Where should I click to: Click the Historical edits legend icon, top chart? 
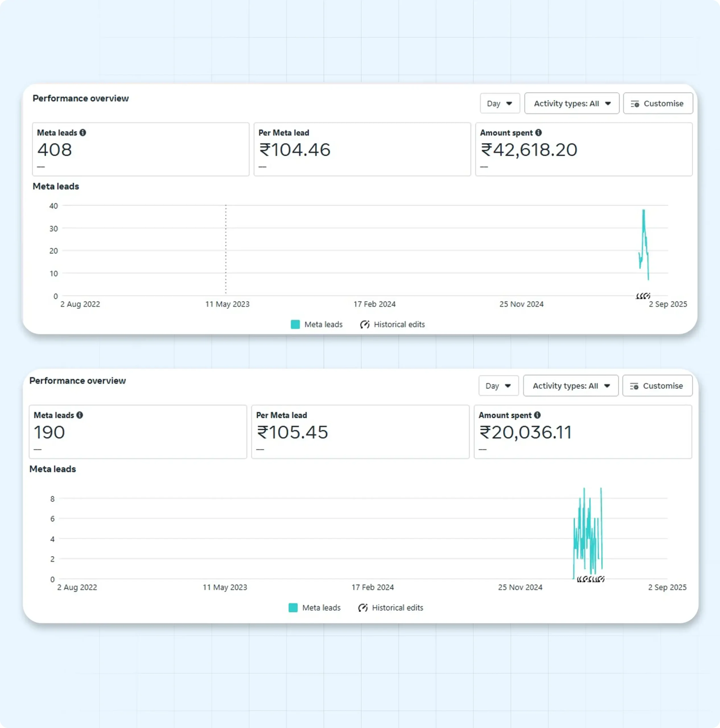pos(364,324)
